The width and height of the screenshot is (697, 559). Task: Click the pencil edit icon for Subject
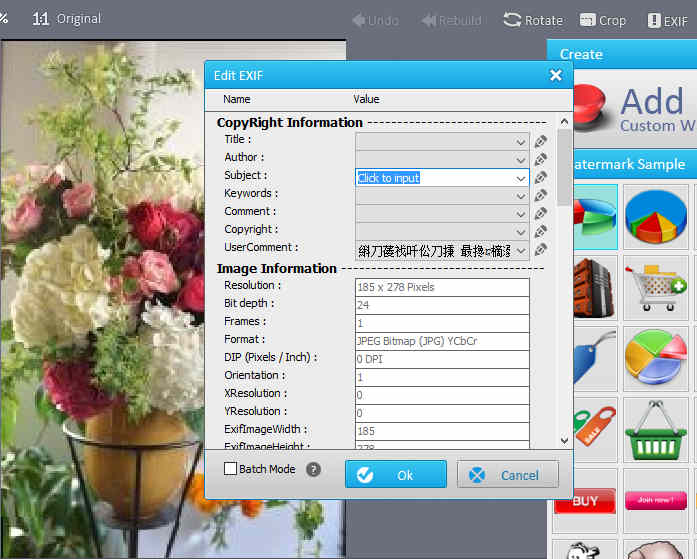[541, 178]
